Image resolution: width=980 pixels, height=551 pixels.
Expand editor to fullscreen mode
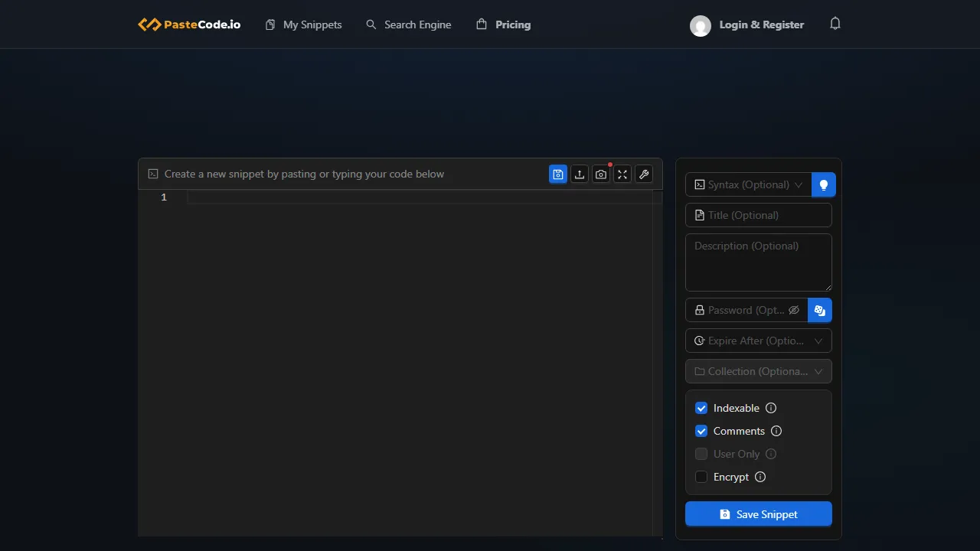(x=622, y=174)
